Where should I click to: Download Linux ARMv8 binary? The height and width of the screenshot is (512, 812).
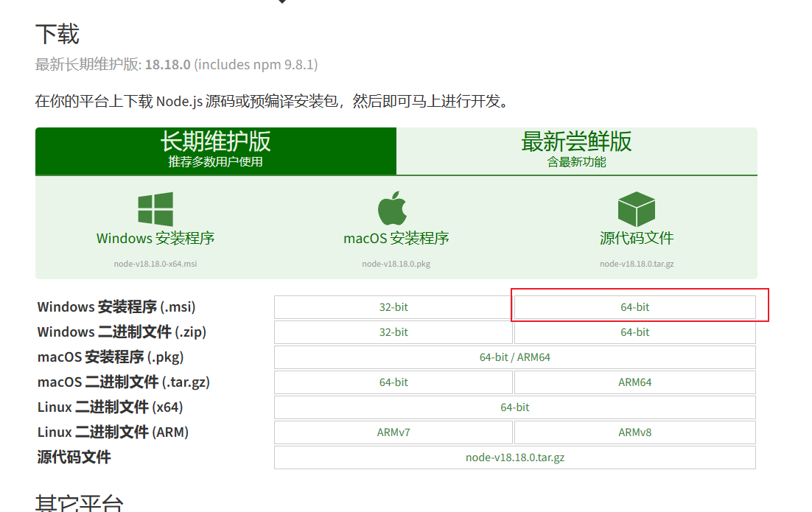pos(634,432)
